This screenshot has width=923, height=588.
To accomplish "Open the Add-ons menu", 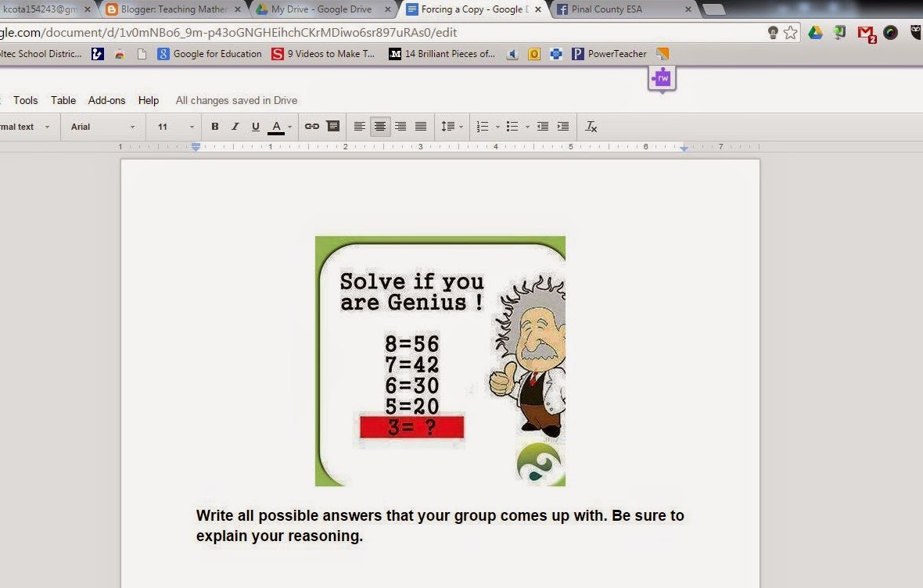I will 107,100.
